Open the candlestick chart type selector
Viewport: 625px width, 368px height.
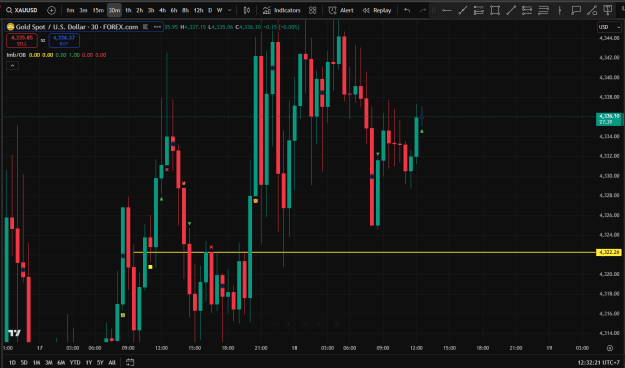[x=247, y=10]
